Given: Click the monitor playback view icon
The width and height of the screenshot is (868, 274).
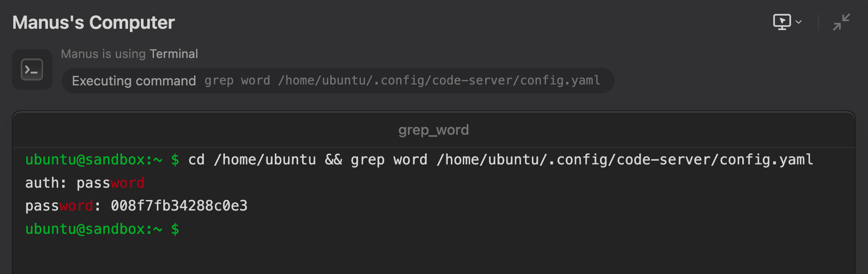Looking at the screenshot, I should [x=782, y=22].
